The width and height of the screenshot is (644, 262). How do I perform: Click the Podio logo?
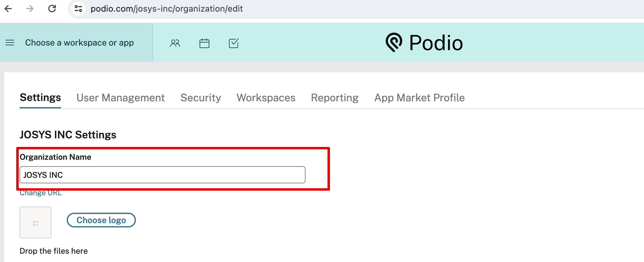tap(424, 43)
